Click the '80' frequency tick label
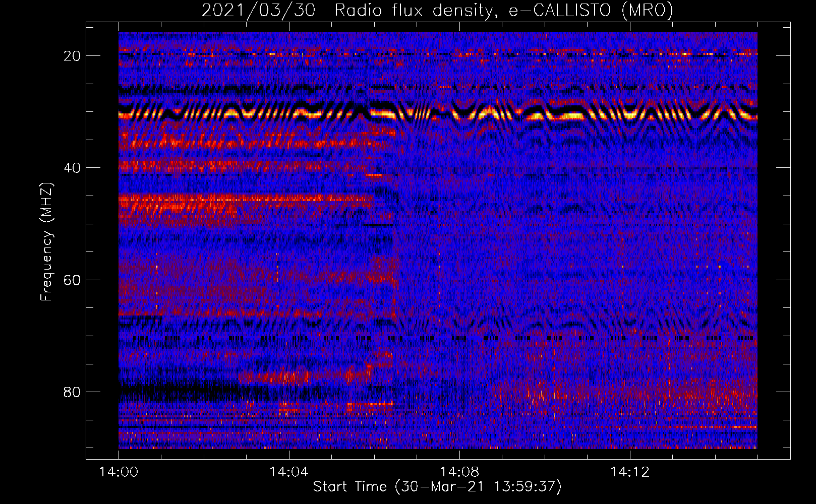This screenshot has width=816, height=504. pyautogui.click(x=72, y=392)
